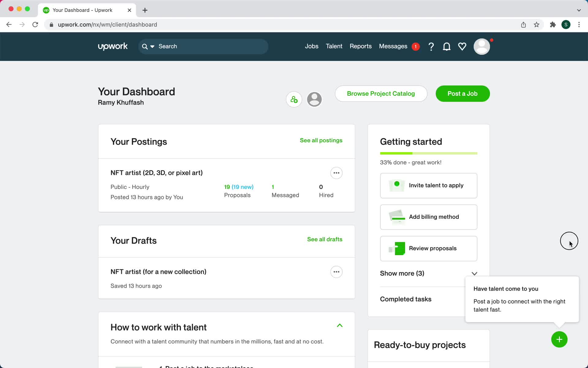Open the search type dropdown arrow
Viewport: 588px width, 368px height.
tap(152, 47)
